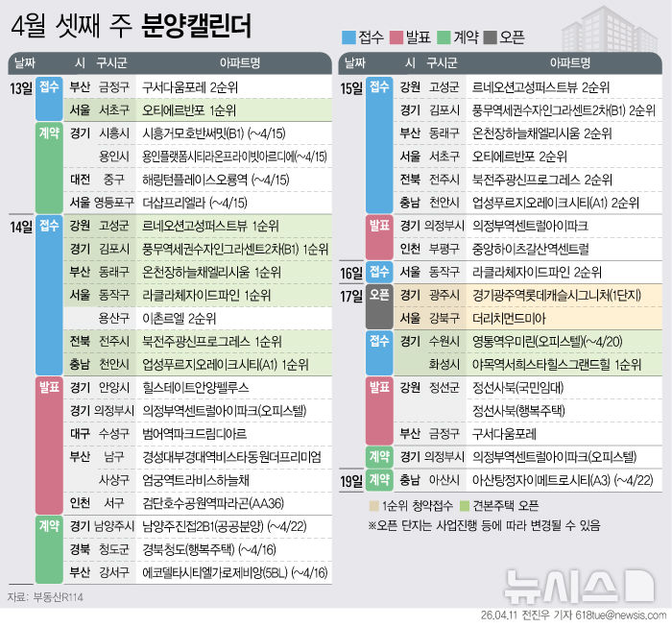Viewport: 672px width, 627px height.
Task: Click the blue 접수 tag for 13일
Action: pyautogui.click(x=48, y=86)
